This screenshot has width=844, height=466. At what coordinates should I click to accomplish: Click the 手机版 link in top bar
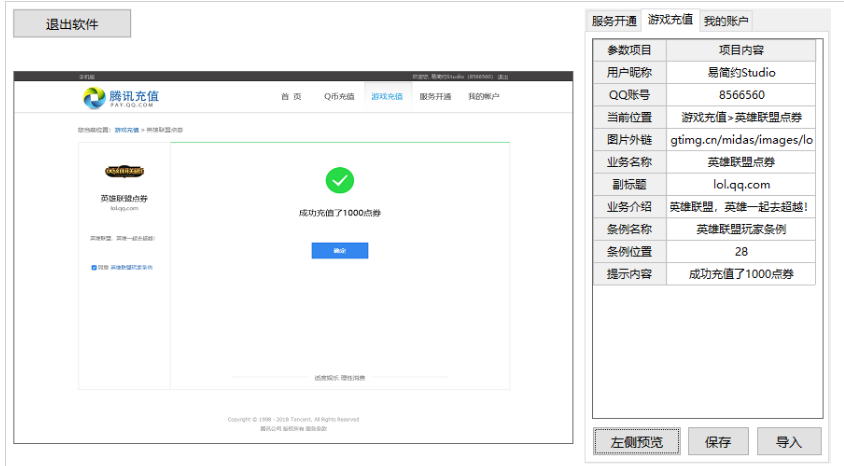87,77
